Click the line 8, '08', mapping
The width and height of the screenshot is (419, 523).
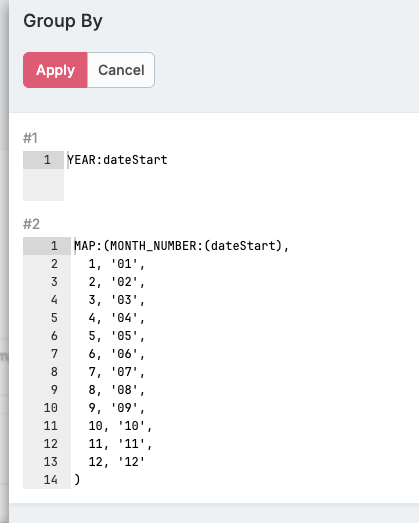coord(116,390)
